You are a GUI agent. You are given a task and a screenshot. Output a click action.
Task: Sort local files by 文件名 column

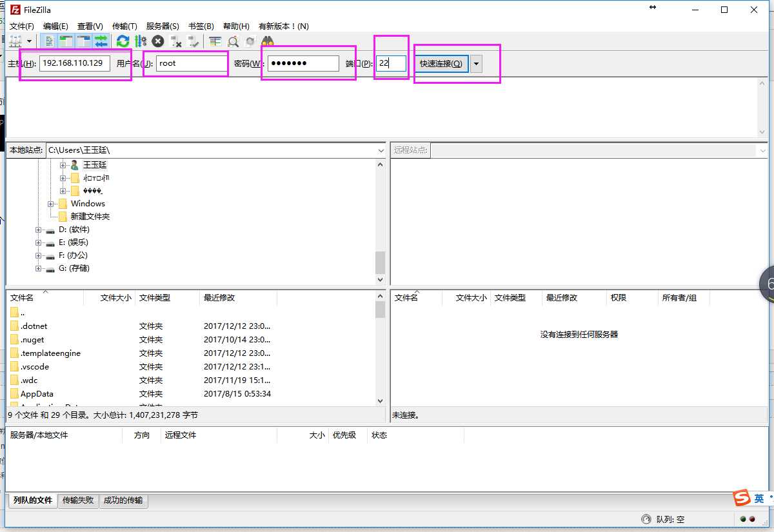(x=45, y=298)
